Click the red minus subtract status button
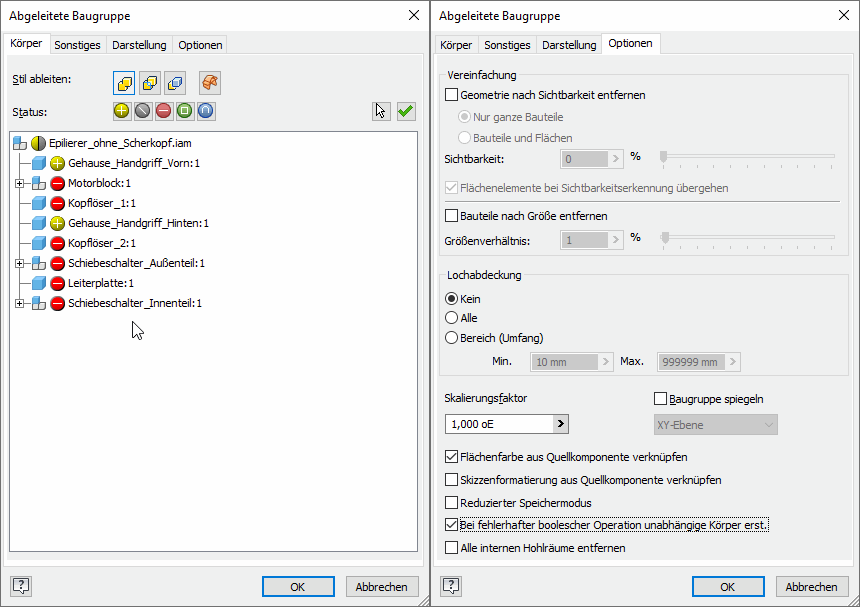 (x=163, y=111)
